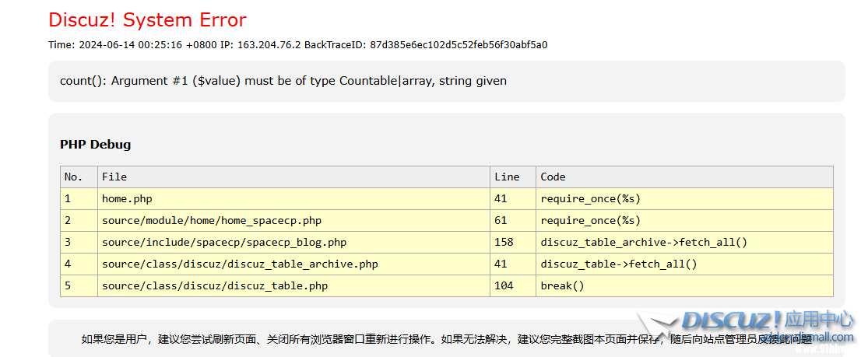Click the "No." column header
Viewport: 868px width, 357px height.
(x=72, y=177)
